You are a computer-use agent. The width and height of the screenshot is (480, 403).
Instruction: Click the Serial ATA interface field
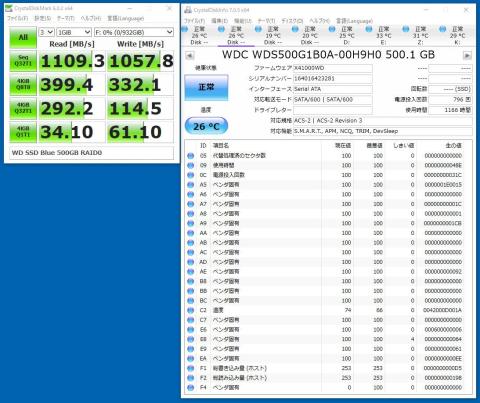332,89
